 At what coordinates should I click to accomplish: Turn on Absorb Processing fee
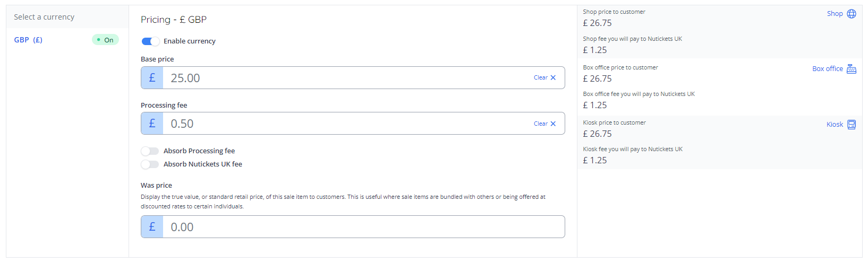[150, 151]
